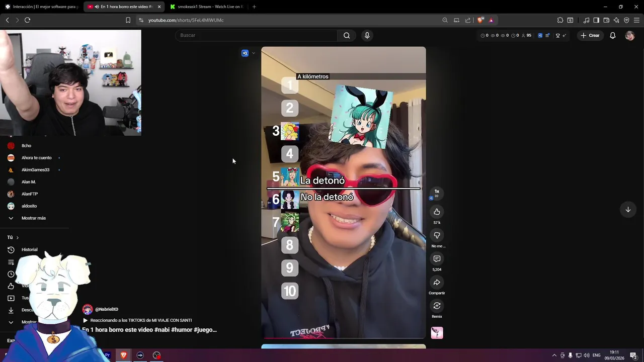Open the short's sound thumbnail

tap(437, 333)
